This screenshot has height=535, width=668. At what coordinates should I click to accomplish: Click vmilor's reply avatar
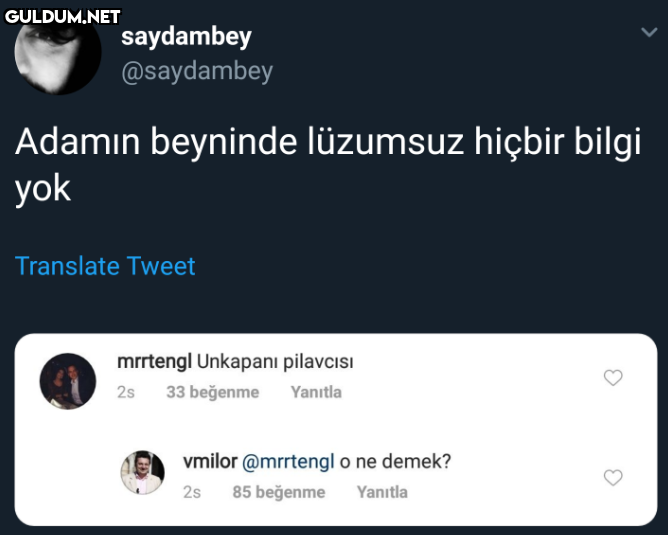[x=142, y=472]
